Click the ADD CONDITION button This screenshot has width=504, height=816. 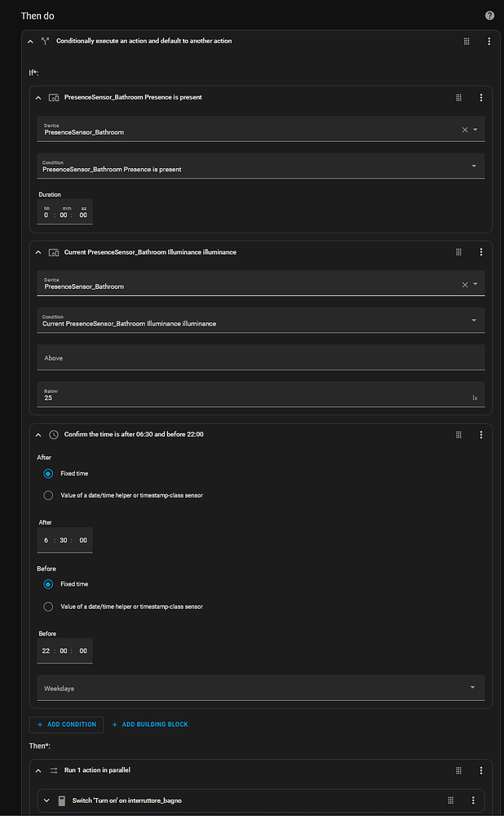tap(66, 724)
